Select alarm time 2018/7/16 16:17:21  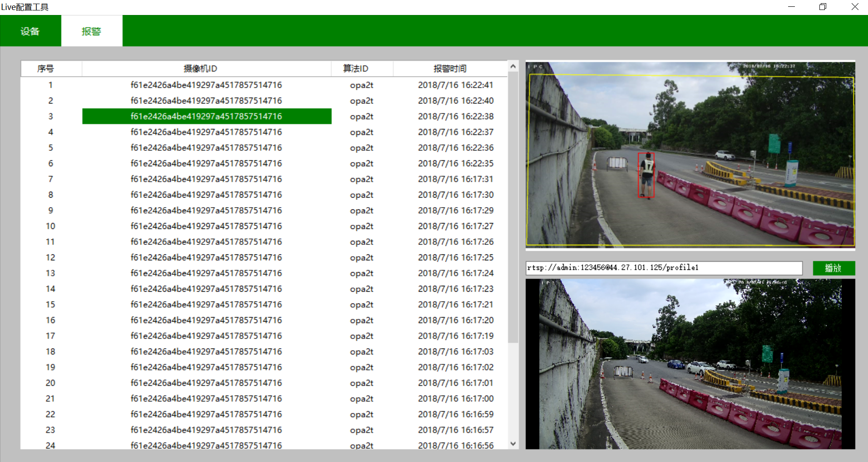coord(456,304)
